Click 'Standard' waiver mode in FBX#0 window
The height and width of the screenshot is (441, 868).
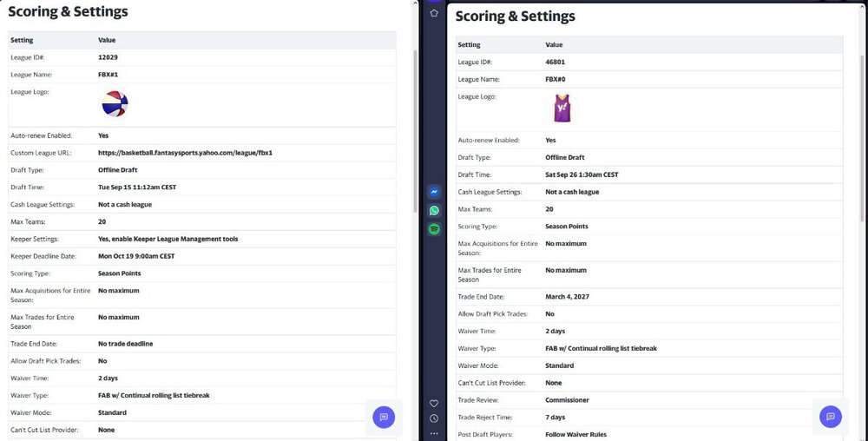tap(560, 365)
